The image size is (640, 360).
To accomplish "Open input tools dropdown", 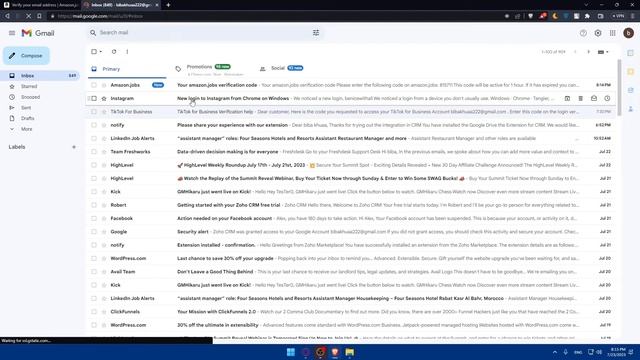I will click(603, 52).
